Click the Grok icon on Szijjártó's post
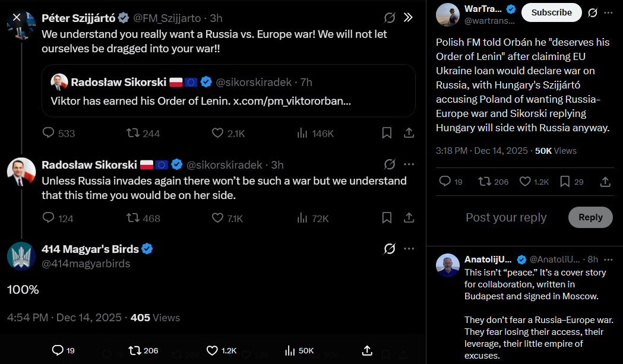 (390, 18)
